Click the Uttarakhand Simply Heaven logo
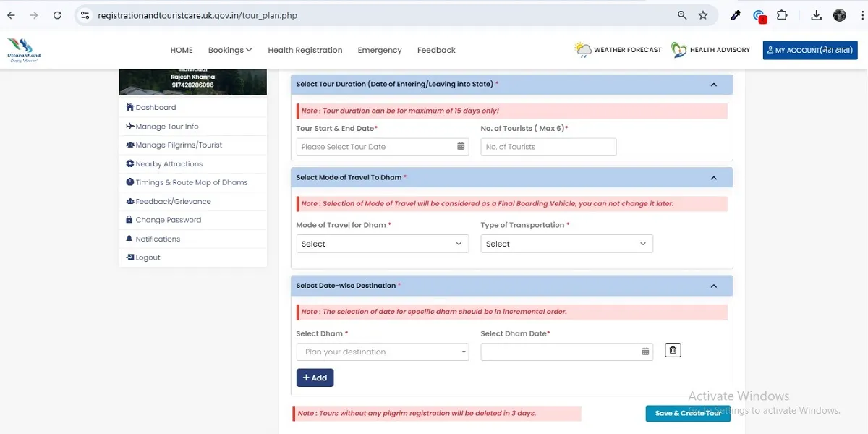 click(x=22, y=50)
